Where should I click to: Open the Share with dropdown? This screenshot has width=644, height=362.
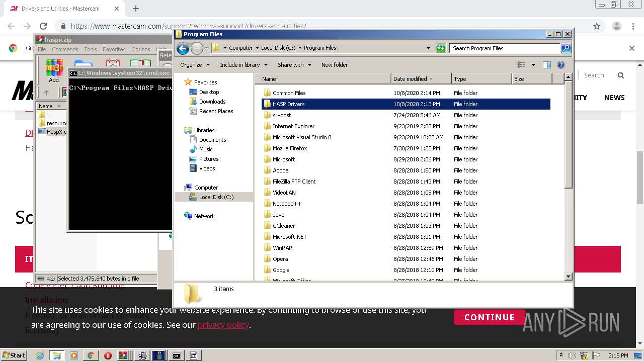click(x=295, y=65)
